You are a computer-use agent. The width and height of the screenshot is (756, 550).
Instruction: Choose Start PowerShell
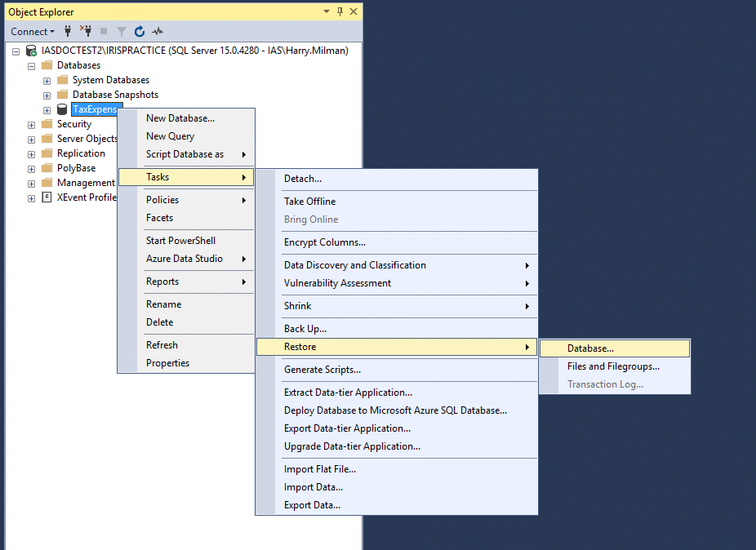point(186,241)
